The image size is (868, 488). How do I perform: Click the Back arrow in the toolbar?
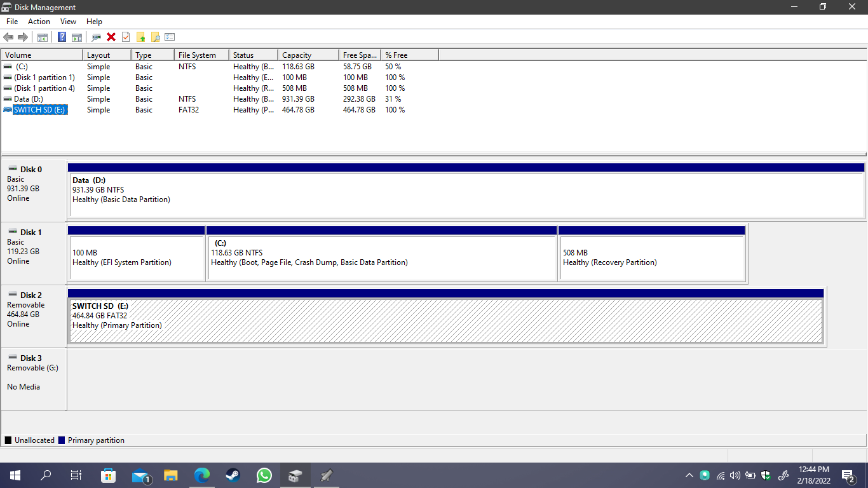click(x=8, y=37)
